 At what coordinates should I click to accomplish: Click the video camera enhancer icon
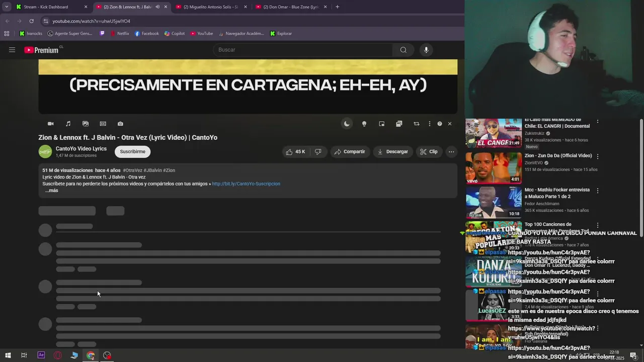(x=50, y=124)
